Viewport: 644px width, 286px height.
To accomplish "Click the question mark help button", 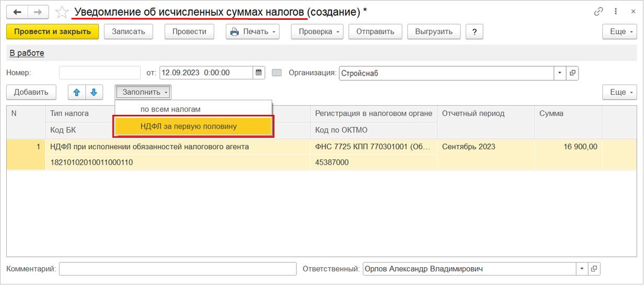I will tap(474, 32).
